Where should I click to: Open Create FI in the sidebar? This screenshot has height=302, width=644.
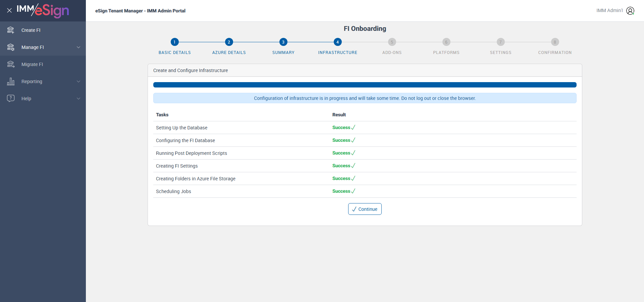point(43,30)
